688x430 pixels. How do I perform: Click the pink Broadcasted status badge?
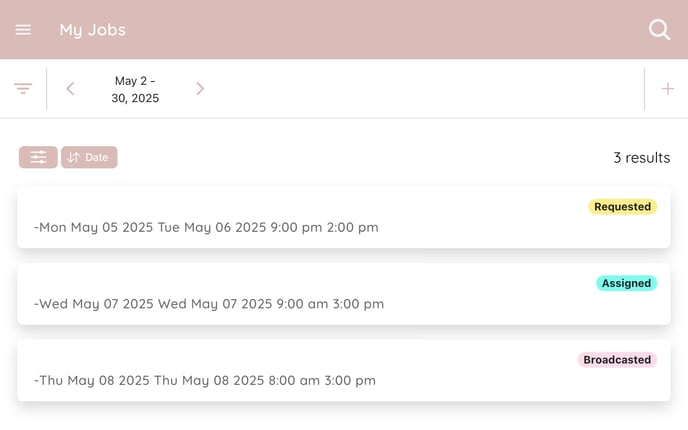pos(617,360)
